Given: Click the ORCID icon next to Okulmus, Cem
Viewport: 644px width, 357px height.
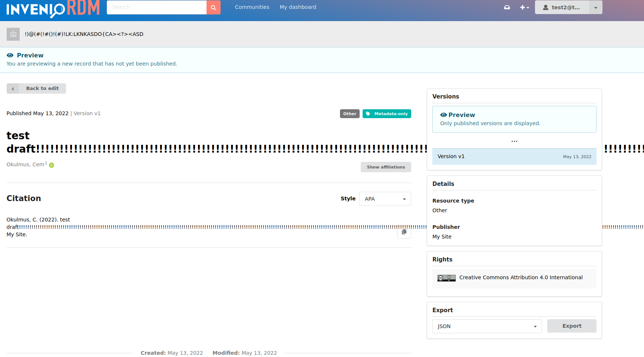Looking at the screenshot, I should pyautogui.click(x=51, y=165).
